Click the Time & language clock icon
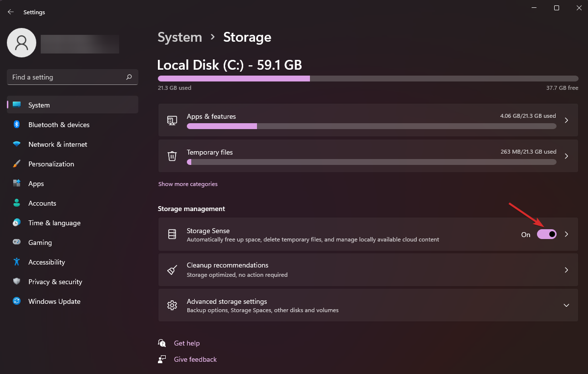This screenshot has width=588, height=374. [x=17, y=222]
